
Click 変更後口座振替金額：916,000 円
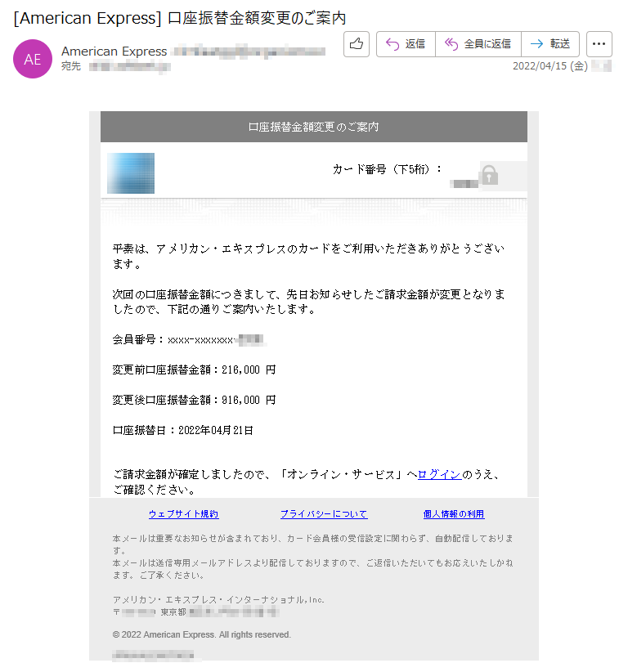click(x=194, y=400)
